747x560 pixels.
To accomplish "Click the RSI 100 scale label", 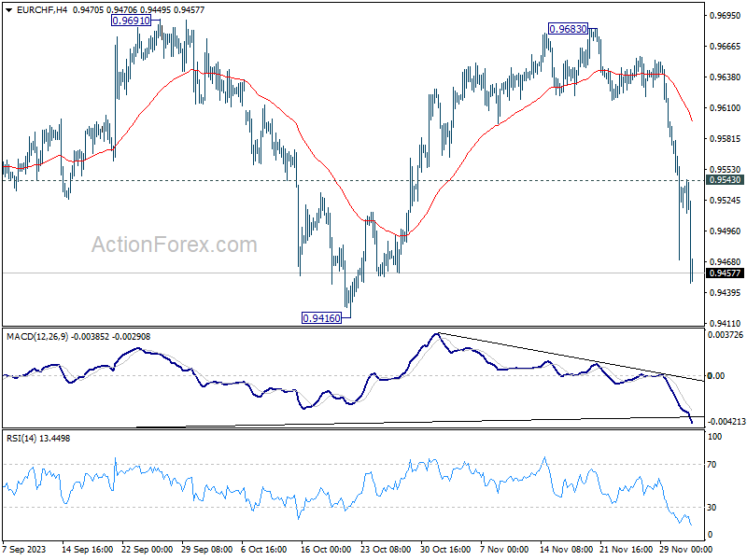I will click(x=714, y=437).
